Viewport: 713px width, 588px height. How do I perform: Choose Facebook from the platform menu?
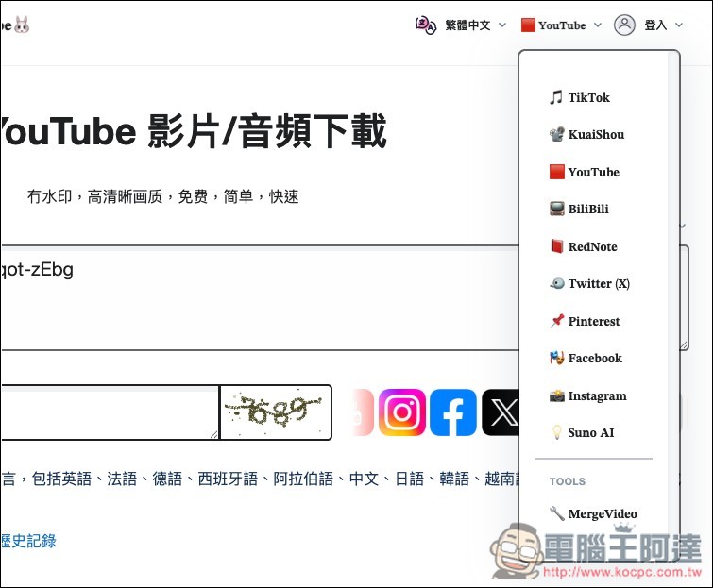pos(593,358)
